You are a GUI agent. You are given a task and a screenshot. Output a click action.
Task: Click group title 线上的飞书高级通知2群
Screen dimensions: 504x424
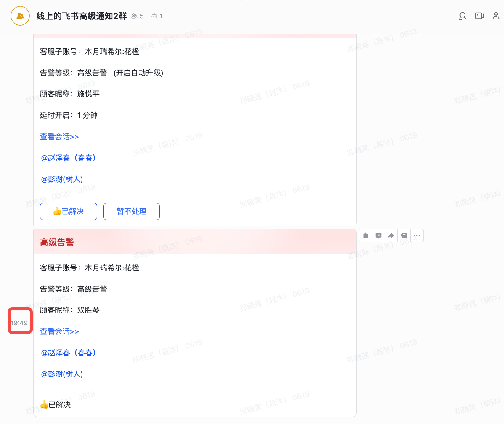82,16
